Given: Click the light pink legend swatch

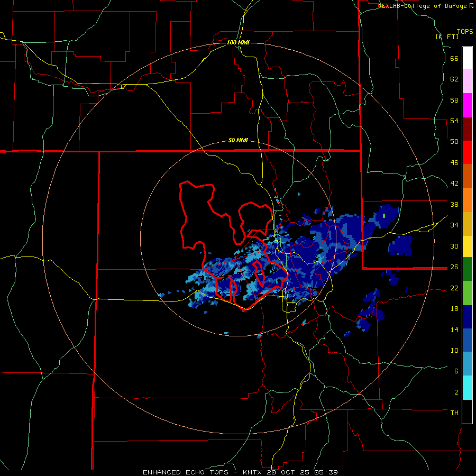Looking at the screenshot, I should coord(467,81).
